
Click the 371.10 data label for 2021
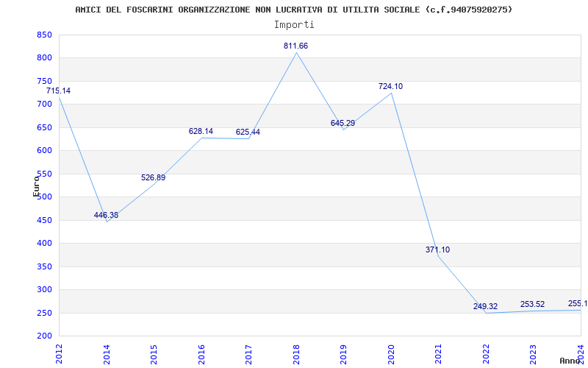[x=437, y=250]
